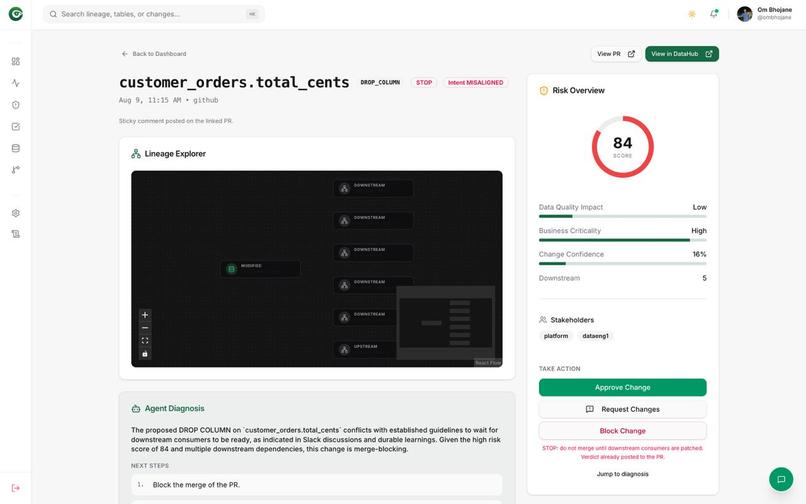Click the DROP_COLUMN tag
This screenshot has height=504, width=806.
click(x=380, y=82)
